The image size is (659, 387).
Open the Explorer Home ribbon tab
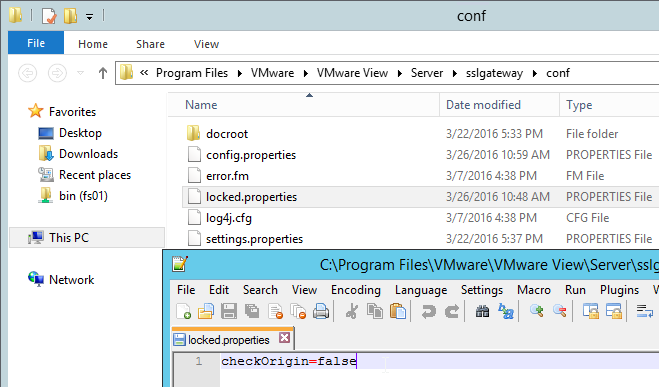click(93, 44)
